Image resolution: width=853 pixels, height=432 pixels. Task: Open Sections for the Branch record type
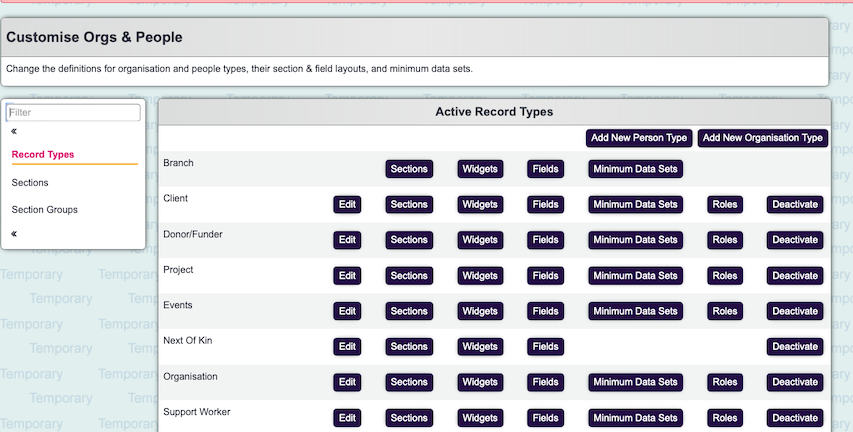(409, 169)
